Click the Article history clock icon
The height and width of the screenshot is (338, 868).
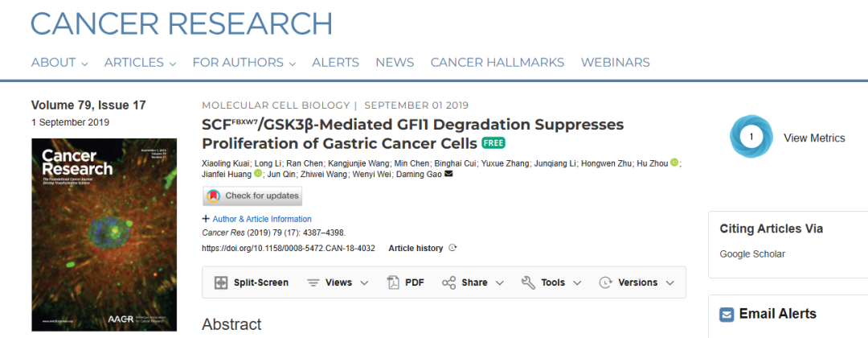pyautogui.click(x=452, y=248)
